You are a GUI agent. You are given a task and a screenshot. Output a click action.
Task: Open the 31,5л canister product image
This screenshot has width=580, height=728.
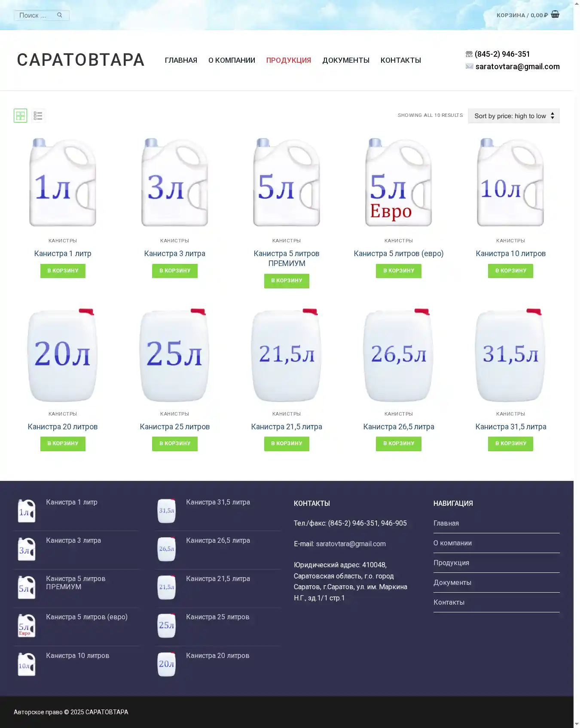[x=510, y=355]
